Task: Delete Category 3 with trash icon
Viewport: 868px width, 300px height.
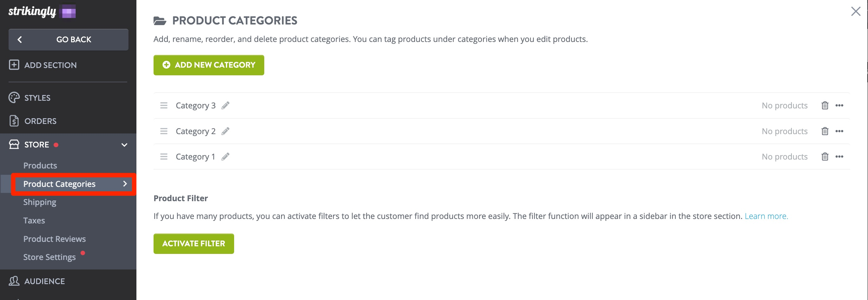Action: pos(825,106)
